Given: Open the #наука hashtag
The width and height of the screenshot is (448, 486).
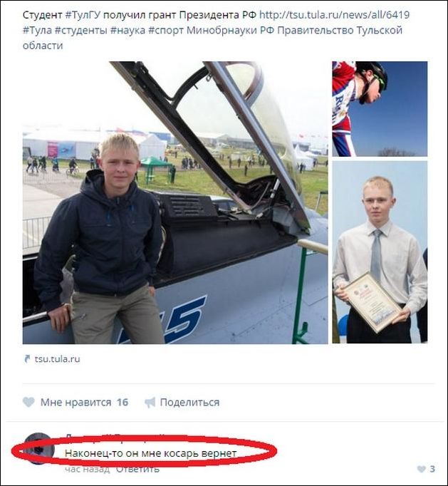Looking at the screenshot, I should click(127, 31).
